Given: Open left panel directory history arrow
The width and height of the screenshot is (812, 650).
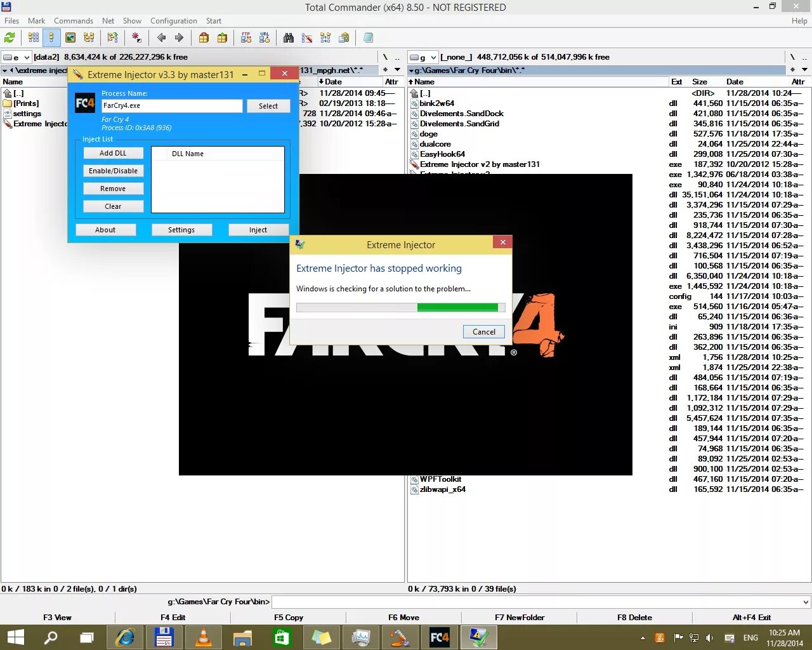Looking at the screenshot, I should pos(398,70).
